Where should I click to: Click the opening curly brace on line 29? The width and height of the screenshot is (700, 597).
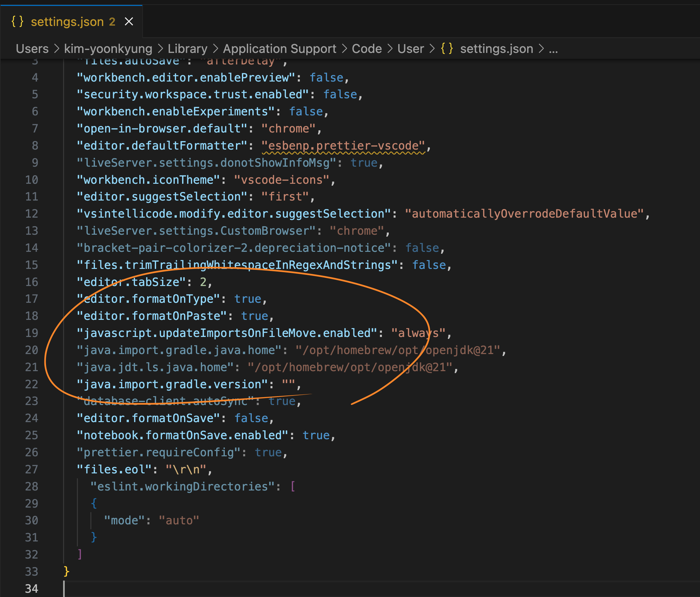point(94,503)
